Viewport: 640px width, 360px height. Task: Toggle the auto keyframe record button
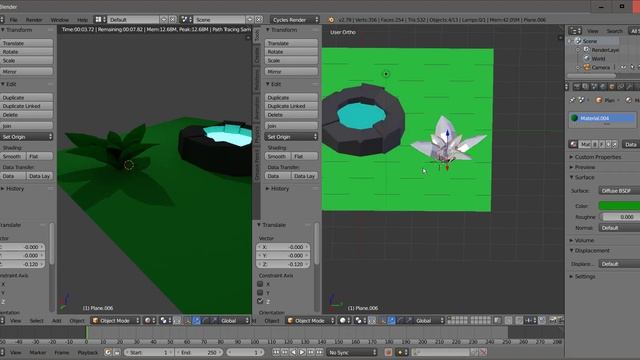tap(388, 352)
